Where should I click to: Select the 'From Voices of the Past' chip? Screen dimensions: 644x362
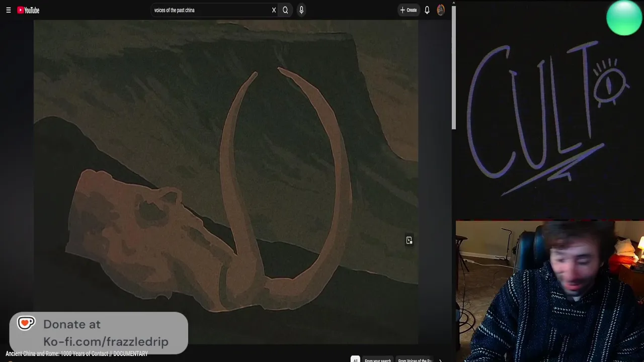pos(415,360)
